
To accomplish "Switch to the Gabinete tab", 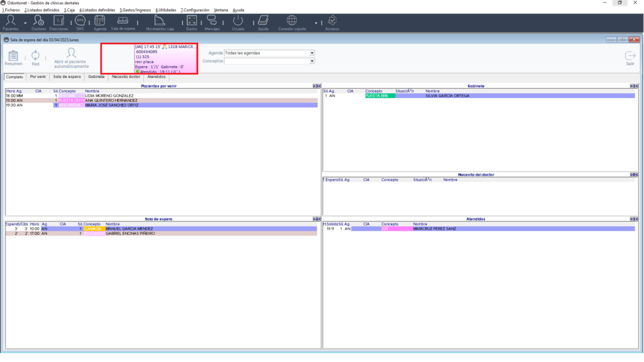I will [x=96, y=77].
